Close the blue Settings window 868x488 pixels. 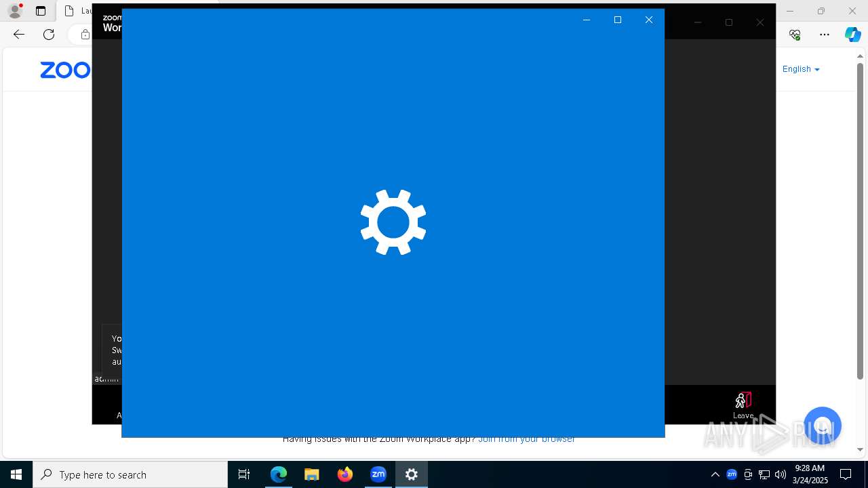pos(649,20)
